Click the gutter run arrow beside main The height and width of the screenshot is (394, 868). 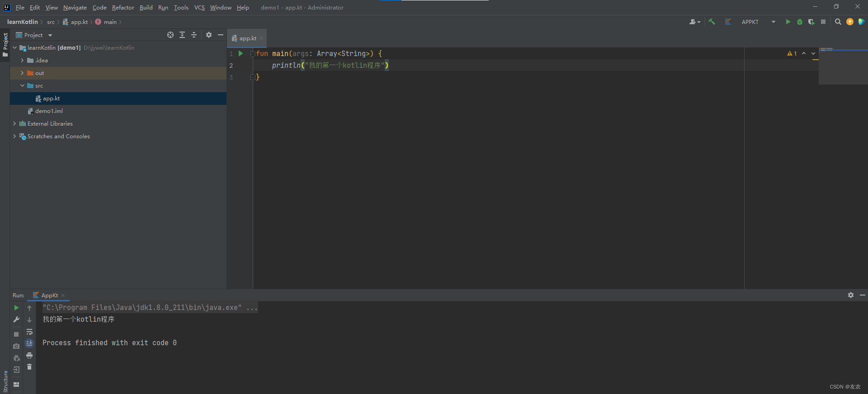241,53
